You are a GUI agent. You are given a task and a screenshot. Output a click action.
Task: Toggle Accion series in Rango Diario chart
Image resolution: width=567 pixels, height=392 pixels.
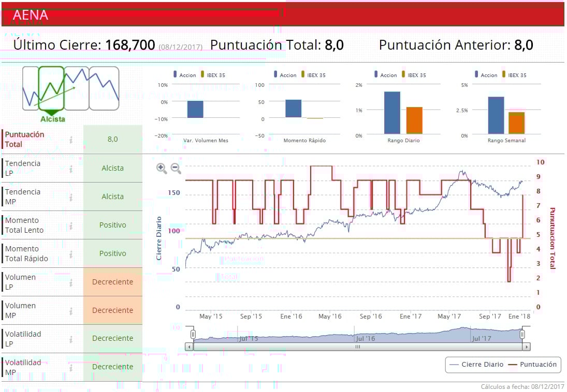386,75
